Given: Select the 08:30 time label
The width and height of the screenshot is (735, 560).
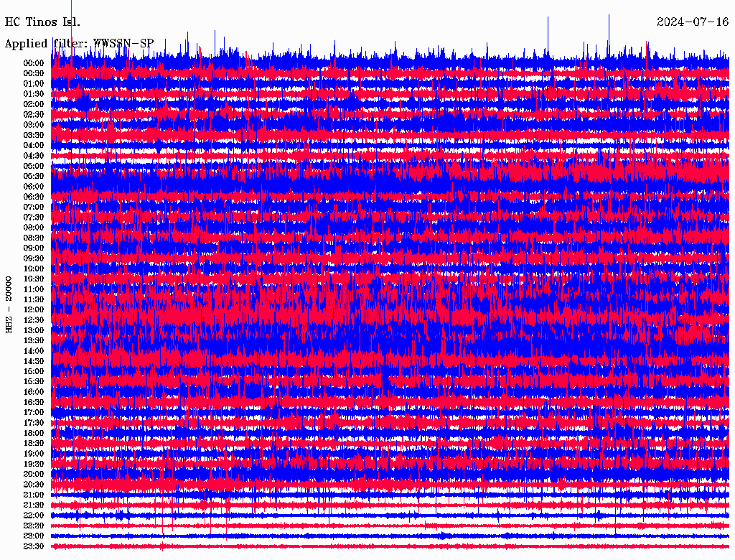Looking at the screenshot, I should 34,238.
